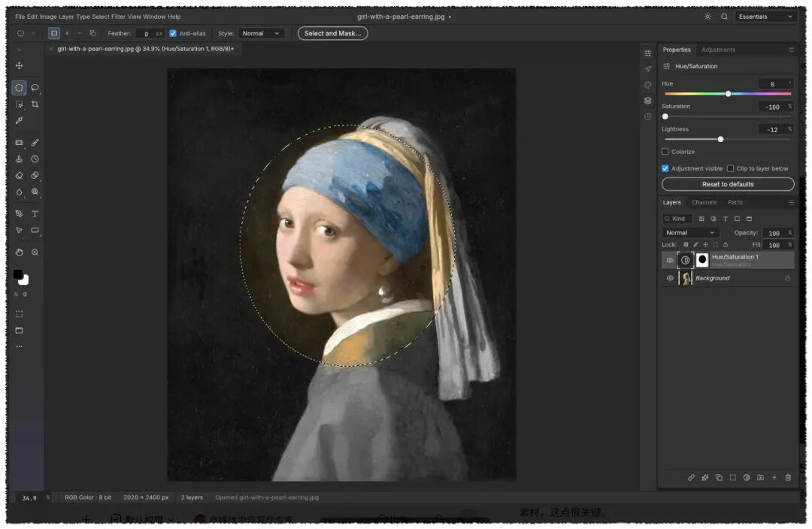Open the Essentials workspace dropdown

(x=765, y=17)
